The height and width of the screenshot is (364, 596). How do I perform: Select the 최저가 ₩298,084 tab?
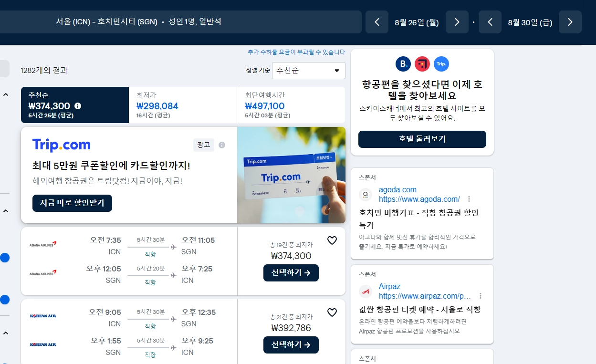[183, 105]
